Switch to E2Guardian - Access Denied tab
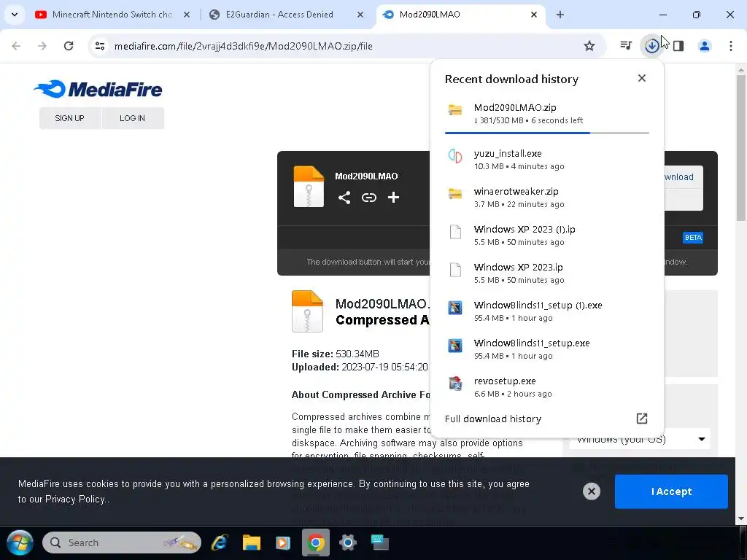This screenshot has width=747, height=560. (x=279, y=15)
